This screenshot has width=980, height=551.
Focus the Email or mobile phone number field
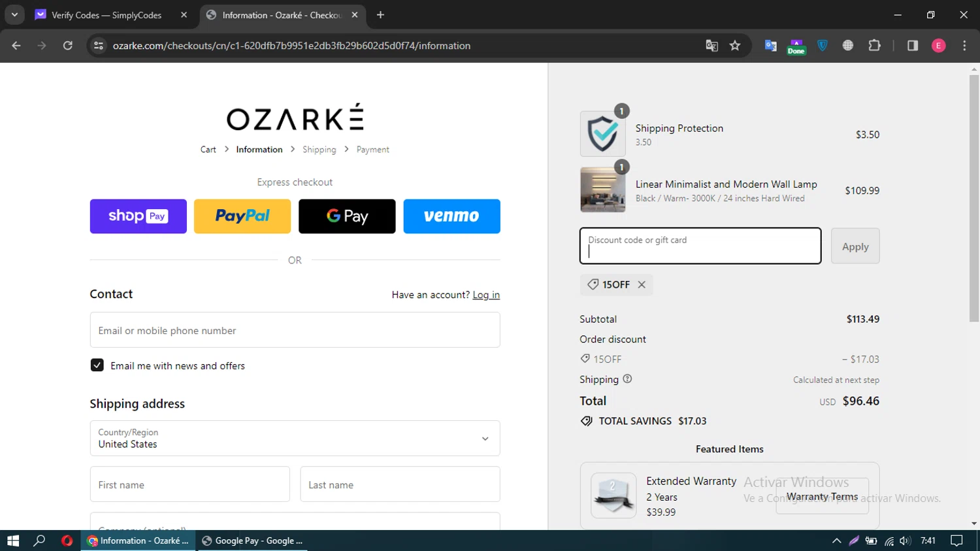click(x=295, y=330)
